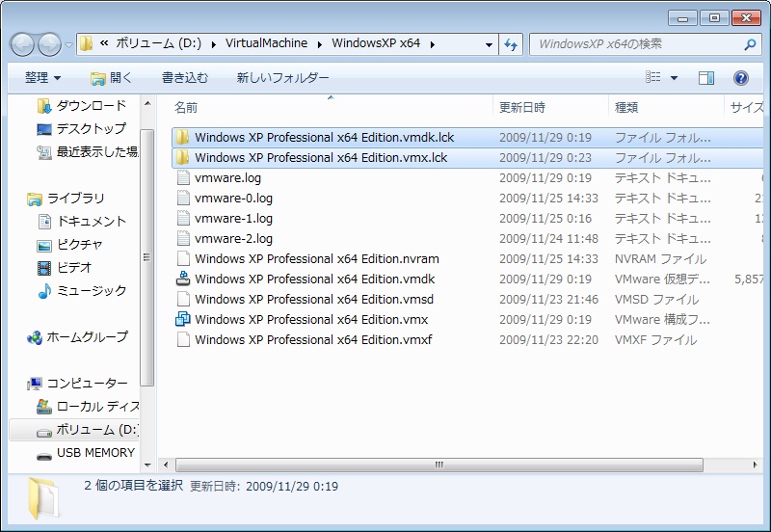Select デスクトップ in the navigation pane
Viewport: 771px width, 532px height.
[82, 129]
